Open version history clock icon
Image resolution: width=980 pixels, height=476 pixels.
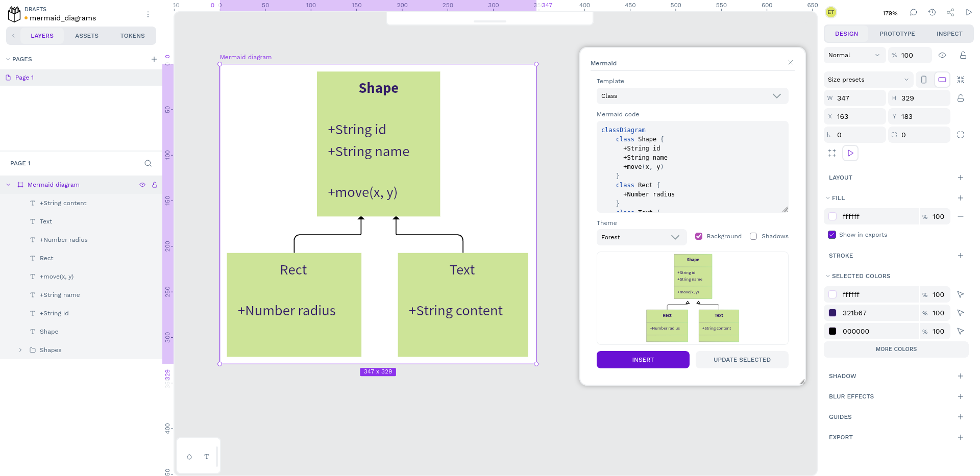tap(932, 12)
